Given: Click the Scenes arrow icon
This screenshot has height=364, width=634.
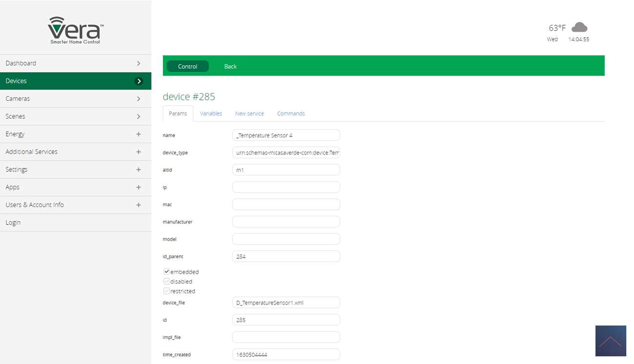Looking at the screenshot, I should (x=139, y=116).
